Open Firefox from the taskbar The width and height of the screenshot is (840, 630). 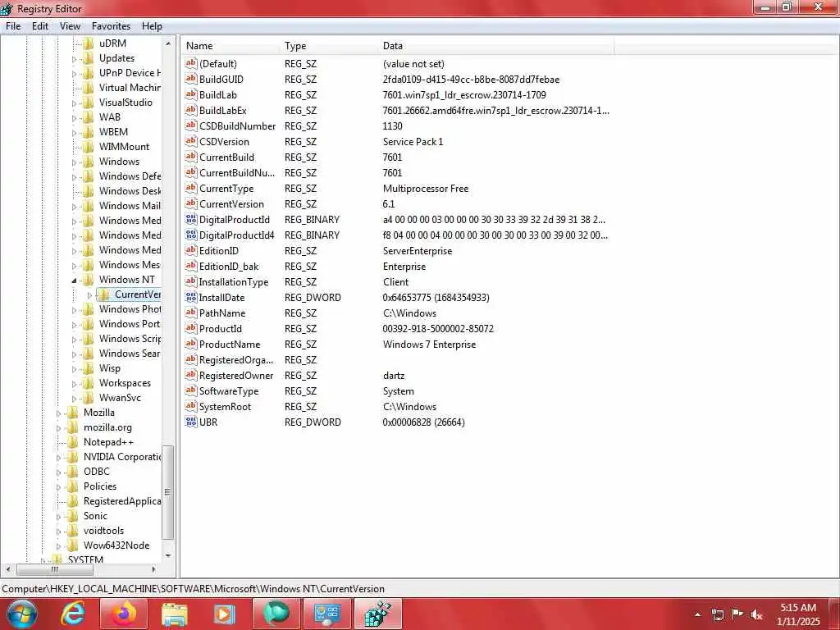[123, 614]
